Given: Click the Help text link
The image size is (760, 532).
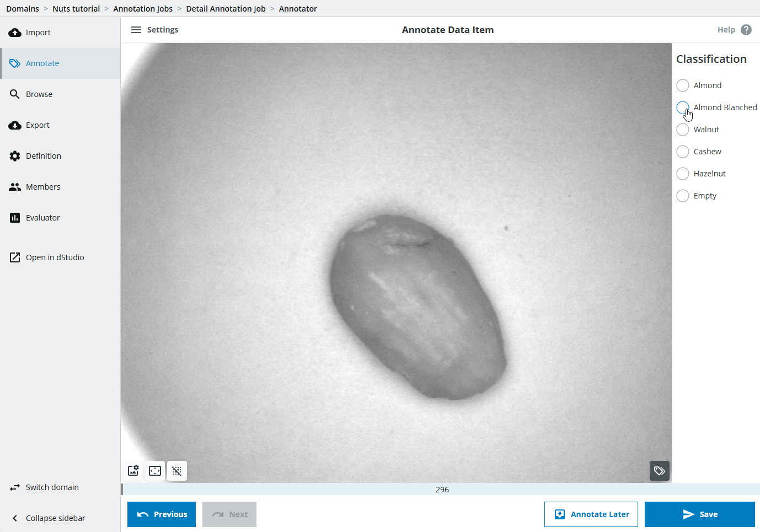Looking at the screenshot, I should 726,30.
